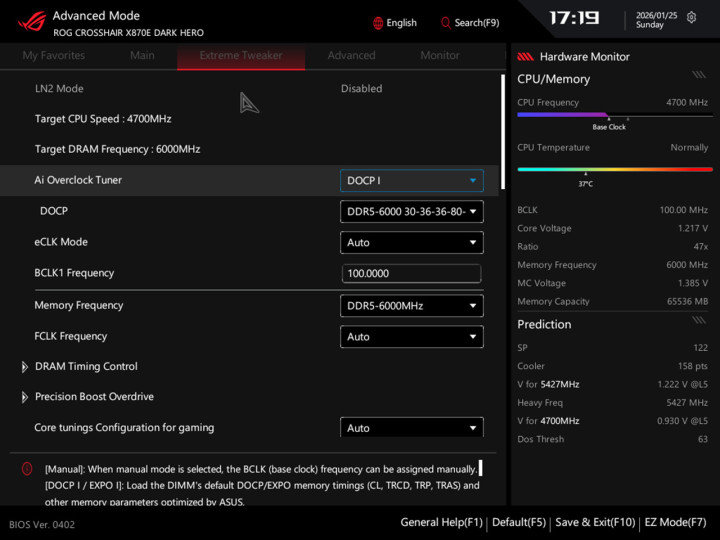Click Save & Exit(F10)
The image size is (720, 540).
[x=595, y=523]
